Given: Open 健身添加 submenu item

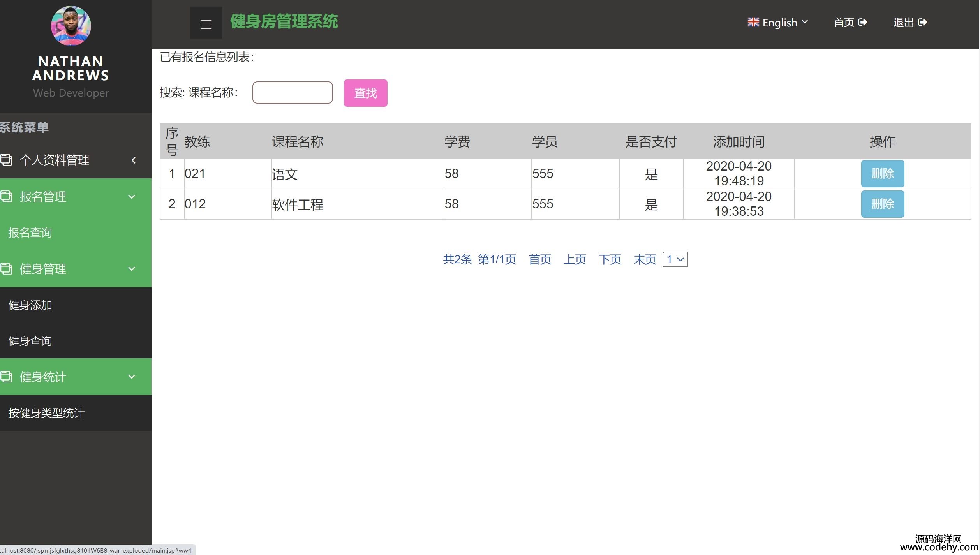Looking at the screenshot, I should (x=30, y=305).
